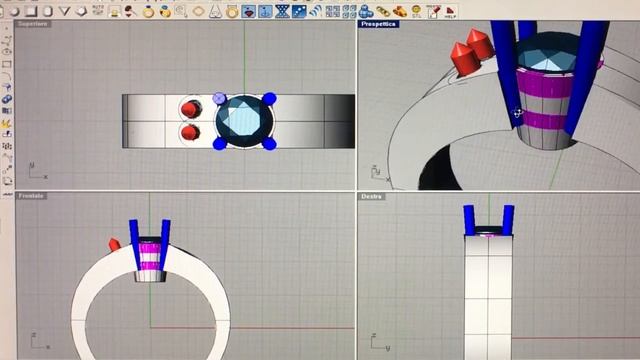Click the cone primitive toolbar icon
The height and width of the screenshot is (360, 640).
(x=64, y=11)
